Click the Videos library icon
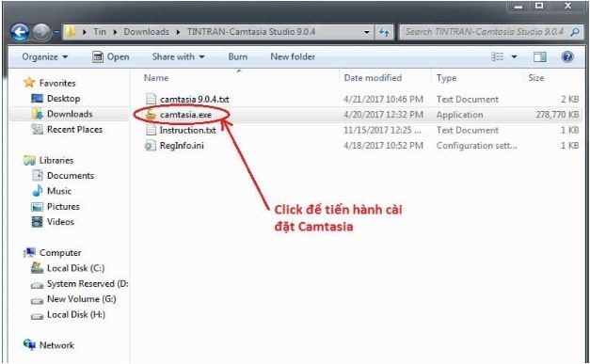The height and width of the screenshot is (364, 590). tap(37, 222)
